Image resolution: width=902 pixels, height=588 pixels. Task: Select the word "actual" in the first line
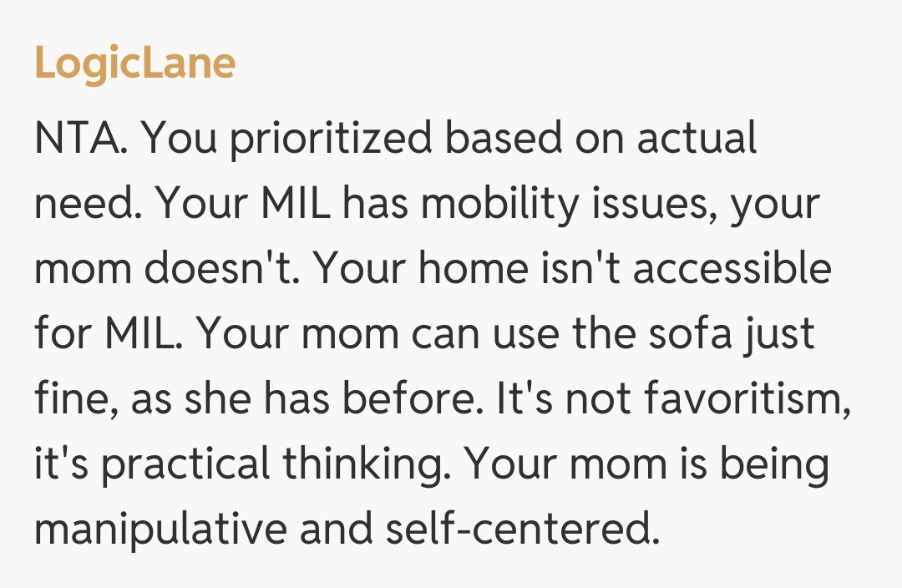tap(697, 139)
